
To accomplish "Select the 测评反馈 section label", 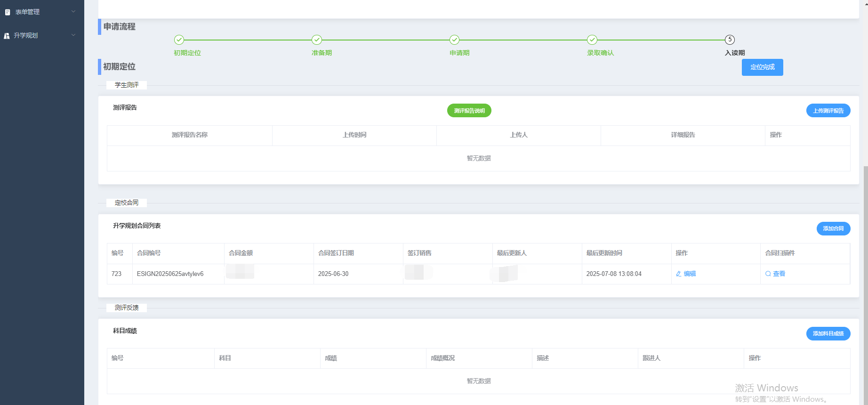I will pyautogui.click(x=127, y=308).
